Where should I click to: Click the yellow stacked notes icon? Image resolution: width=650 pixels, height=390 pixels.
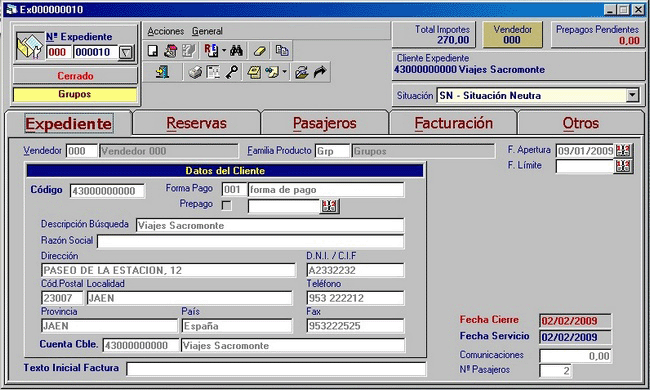pos(254,73)
